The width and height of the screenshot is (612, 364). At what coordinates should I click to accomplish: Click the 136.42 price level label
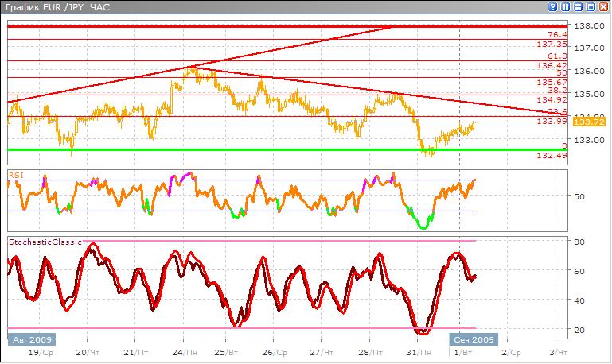[552, 67]
